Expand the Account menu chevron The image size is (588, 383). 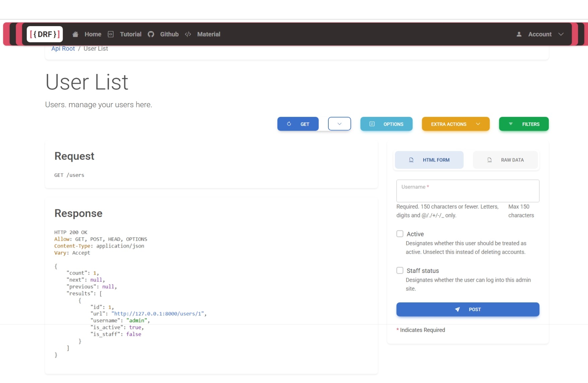(x=561, y=34)
